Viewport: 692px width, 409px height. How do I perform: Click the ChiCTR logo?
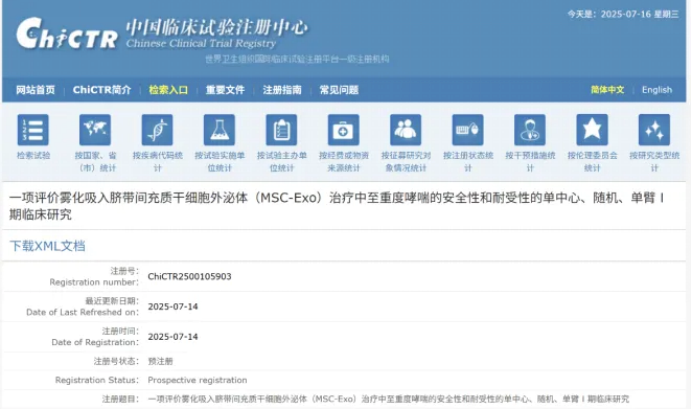pos(67,37)
